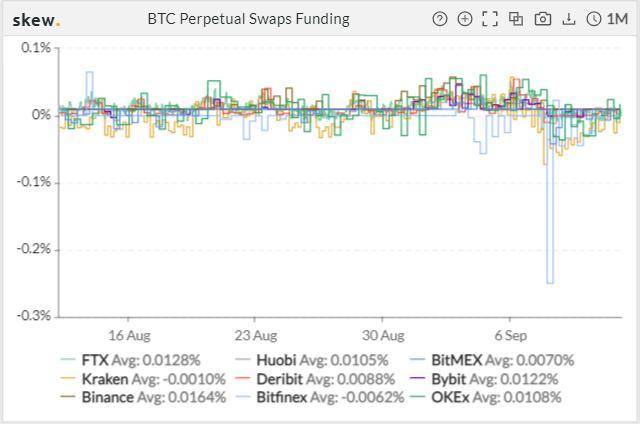The image size is (640, 424).
Task: Toggle the Binance series in legend
Action: tap(143, 397)
